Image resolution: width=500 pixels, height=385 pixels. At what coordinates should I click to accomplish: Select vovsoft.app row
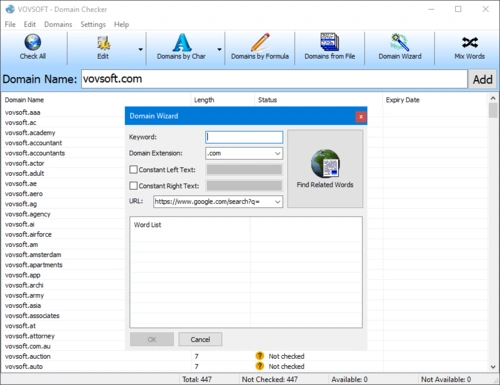(x=22, y=275)
